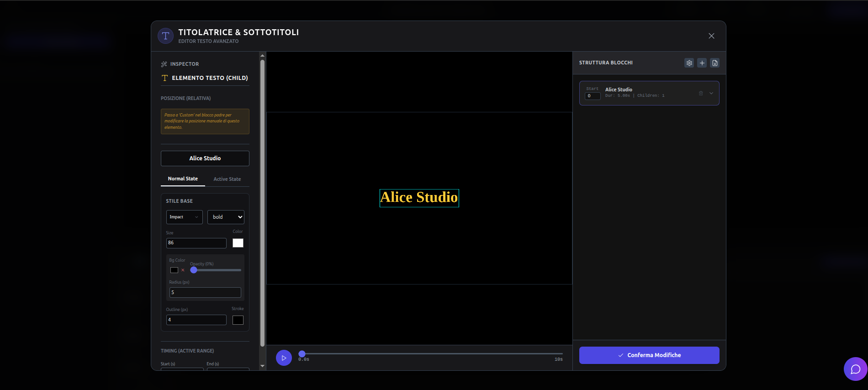The height and width of the screenshot is (390, 868).
Task: Click the font Size input field
Action: (196, 243)
